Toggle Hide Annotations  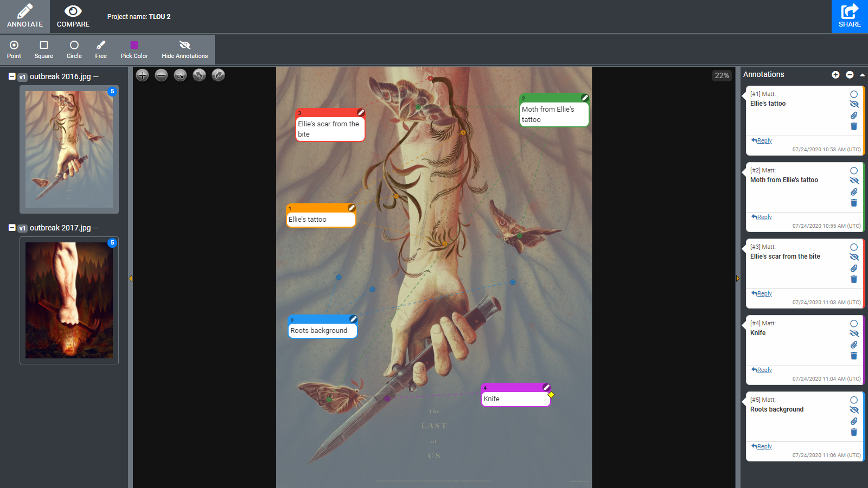click(x=184, y=49)
